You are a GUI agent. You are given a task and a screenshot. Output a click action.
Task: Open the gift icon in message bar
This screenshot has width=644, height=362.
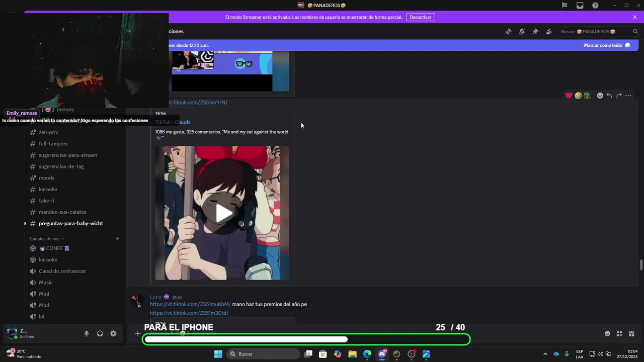631,333
